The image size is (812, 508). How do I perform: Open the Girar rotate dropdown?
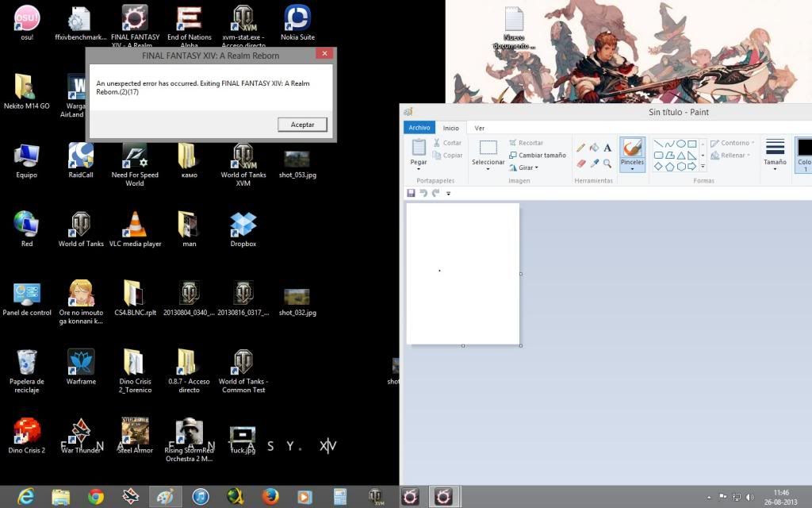pyautogui.click(x=537, y=167)
